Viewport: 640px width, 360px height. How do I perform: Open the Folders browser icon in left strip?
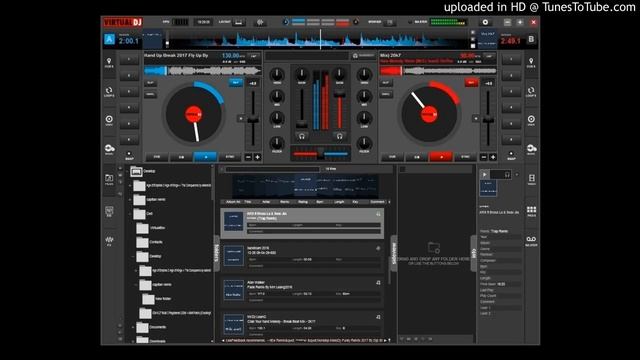pos(109,179)
